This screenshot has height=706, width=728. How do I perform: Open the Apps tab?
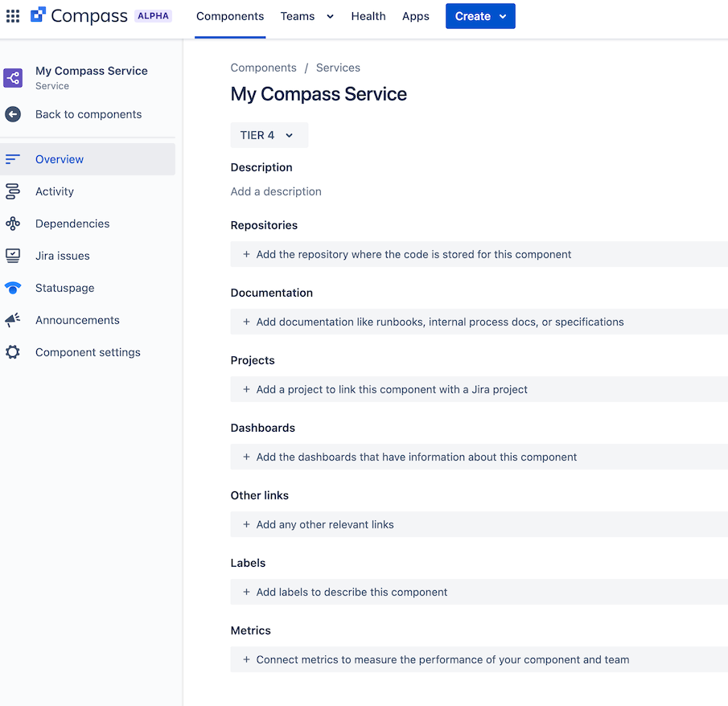tap(416, 16)
